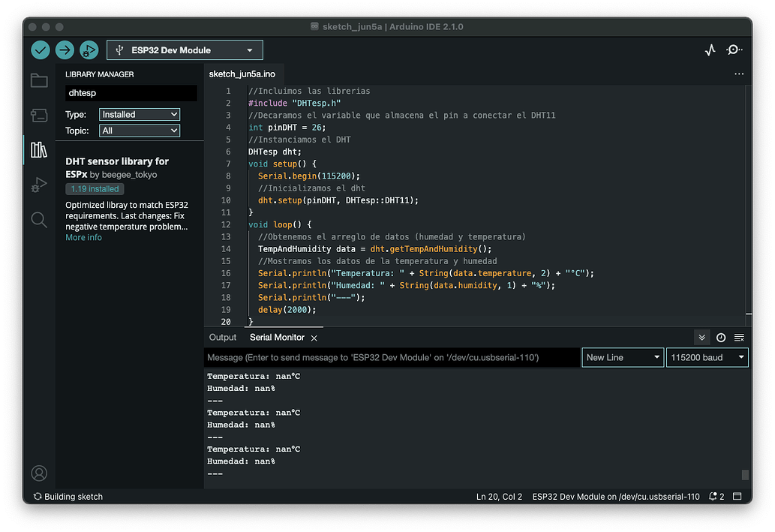The height and width of the screenshot is (532, 775).
Task: Switch to the Output tab
Action: click(x=223, y=338)
